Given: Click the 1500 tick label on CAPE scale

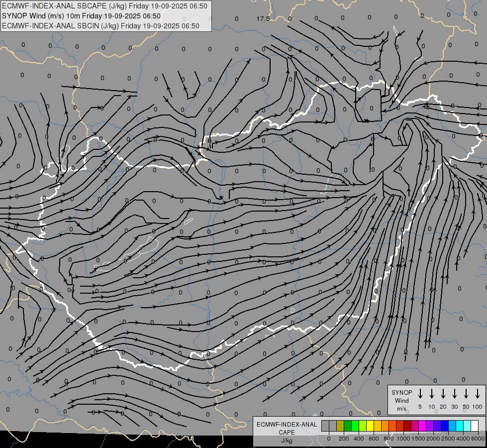Looking at the screenshot, I should [x=418, y=439].
